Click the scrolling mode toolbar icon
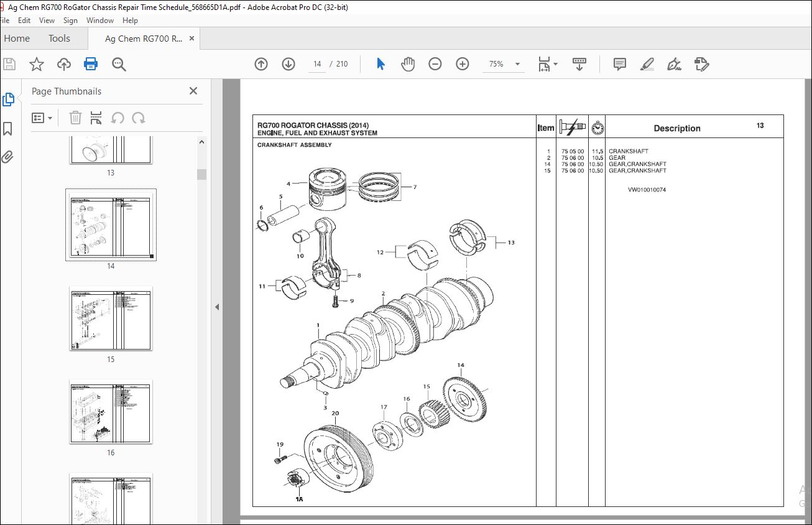Screen dimensions: 812x525 [579, 64]
